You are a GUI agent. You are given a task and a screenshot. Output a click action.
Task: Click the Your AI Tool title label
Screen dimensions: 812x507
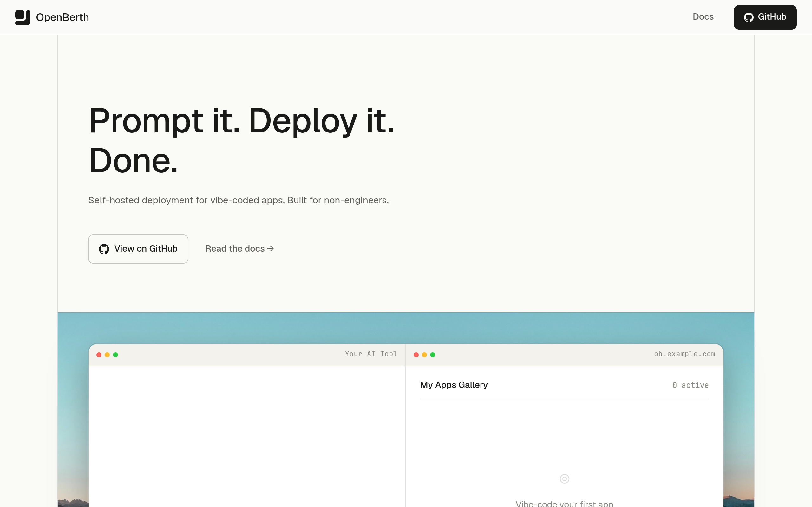(371, 354)
